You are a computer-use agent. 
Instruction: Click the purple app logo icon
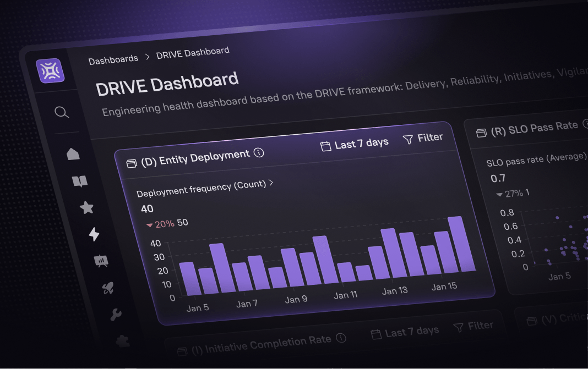50,70
